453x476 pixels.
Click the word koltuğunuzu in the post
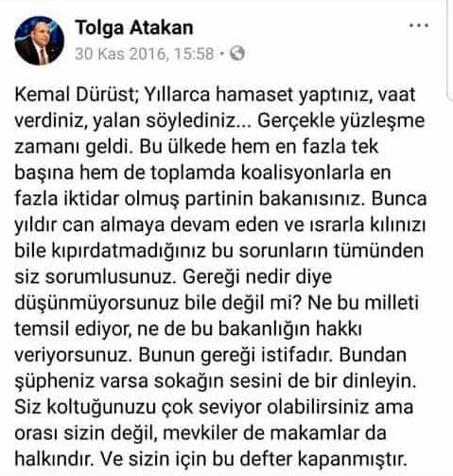tap(101, 407)
